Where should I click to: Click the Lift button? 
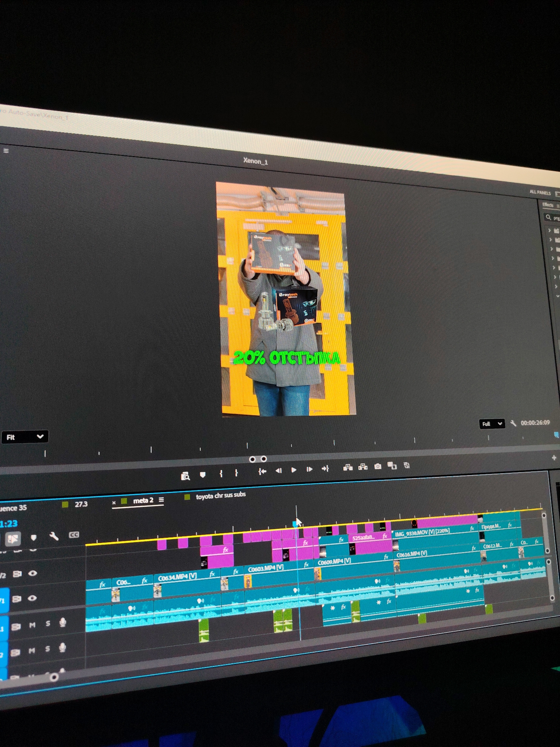pyautogui.click(x=348, y=467)
